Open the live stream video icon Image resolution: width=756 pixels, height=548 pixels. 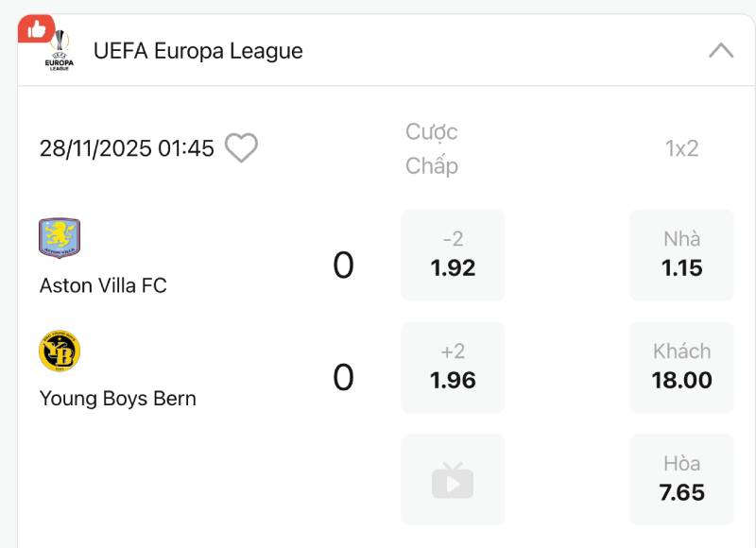453,480
